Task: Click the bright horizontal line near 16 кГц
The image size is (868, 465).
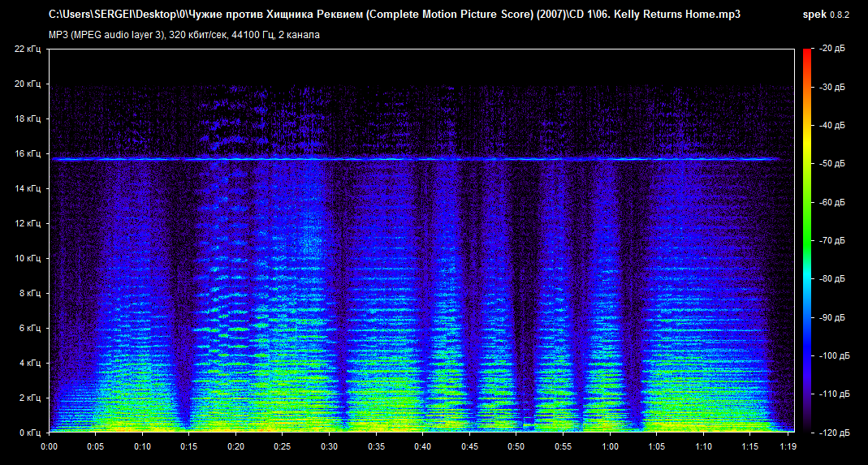Action: [x=406, y=159]
